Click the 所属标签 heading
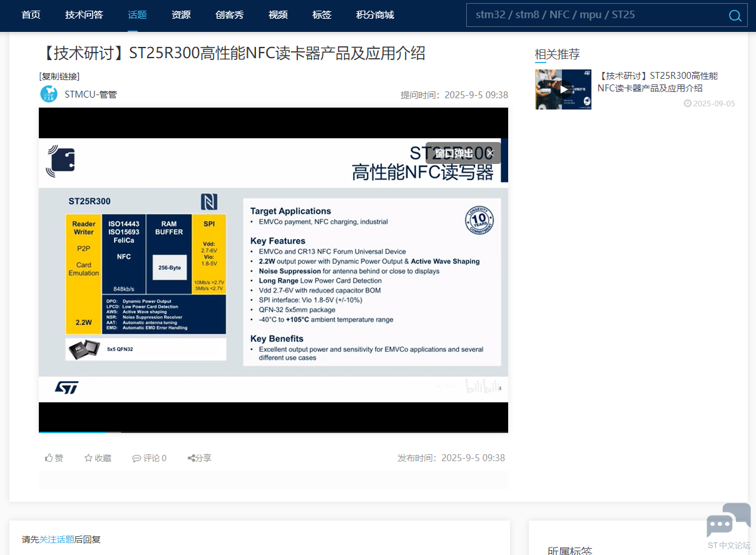This screenshot has width=756, height=555. (x=570, y=551)
